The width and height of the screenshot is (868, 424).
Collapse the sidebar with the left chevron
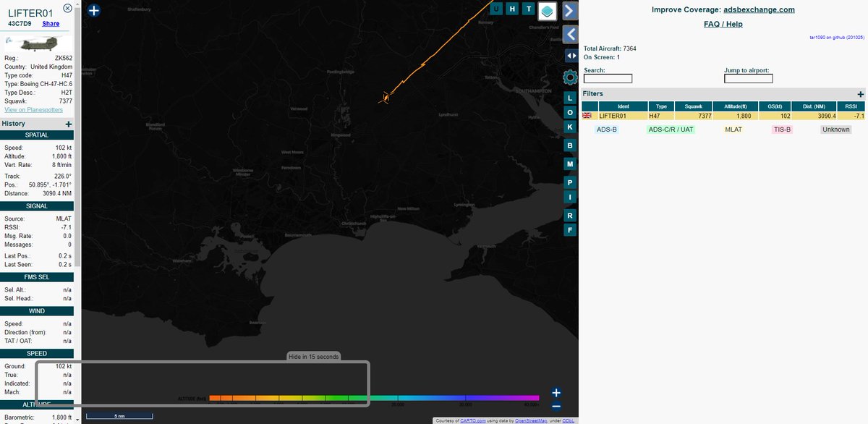pyautogui.click(x=569, y=34)
